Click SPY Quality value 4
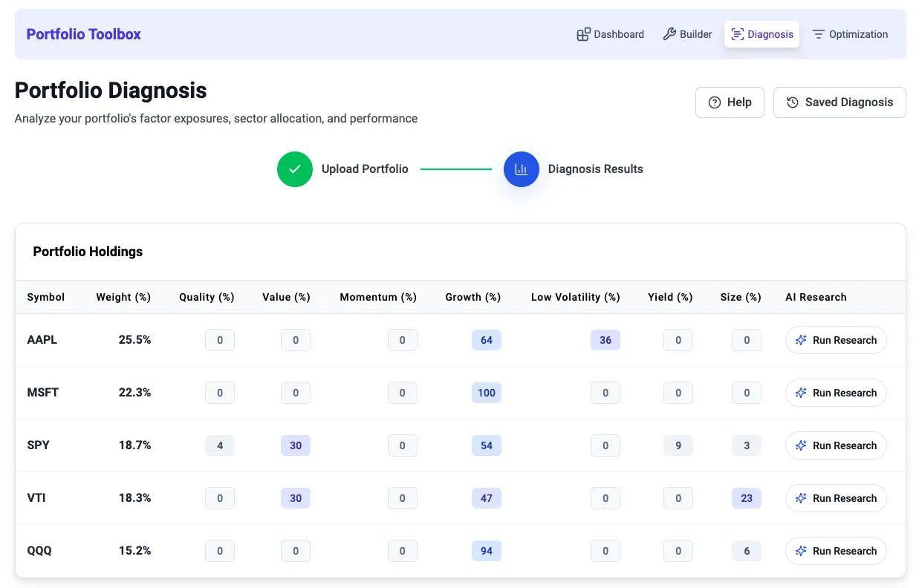The image size is (919, 588). click(220, 445)
